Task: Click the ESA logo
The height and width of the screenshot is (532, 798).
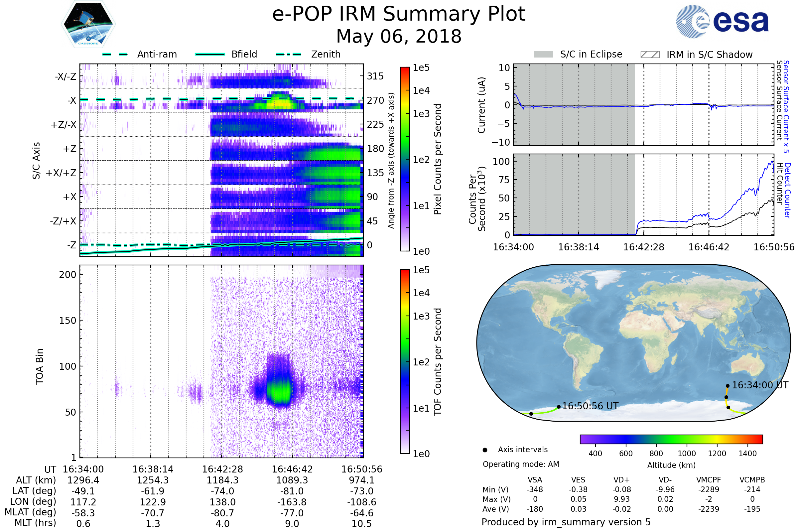Action: pyautogui.click(x=723, y=21)
